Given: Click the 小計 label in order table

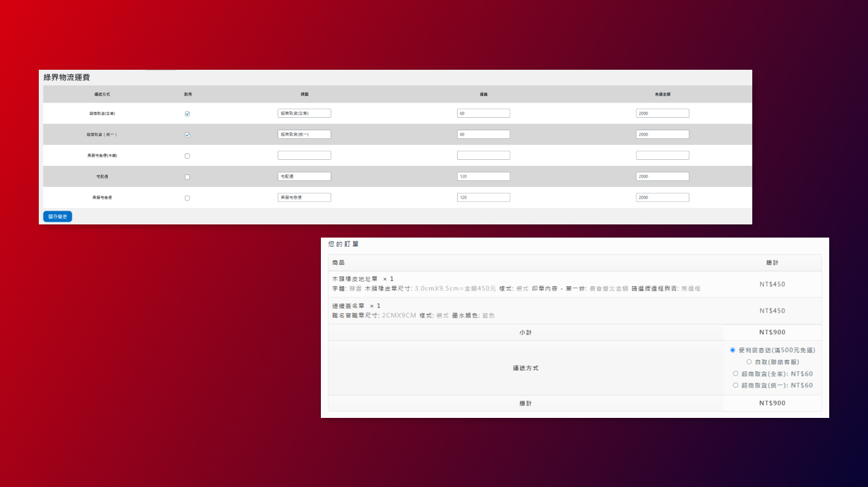Looking at the screenshot, I should click(x=525, y=332).
